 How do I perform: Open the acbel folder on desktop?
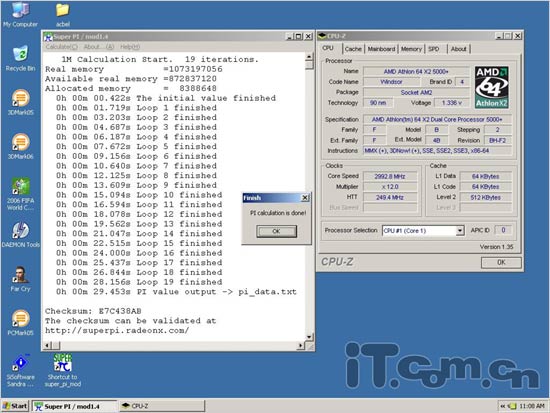[x=62, y=14]
